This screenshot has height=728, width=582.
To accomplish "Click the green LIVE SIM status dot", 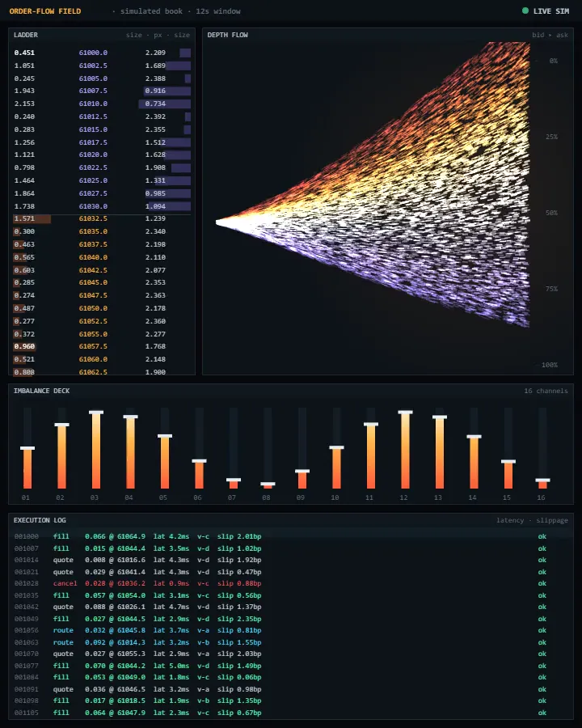I will 525,11.
